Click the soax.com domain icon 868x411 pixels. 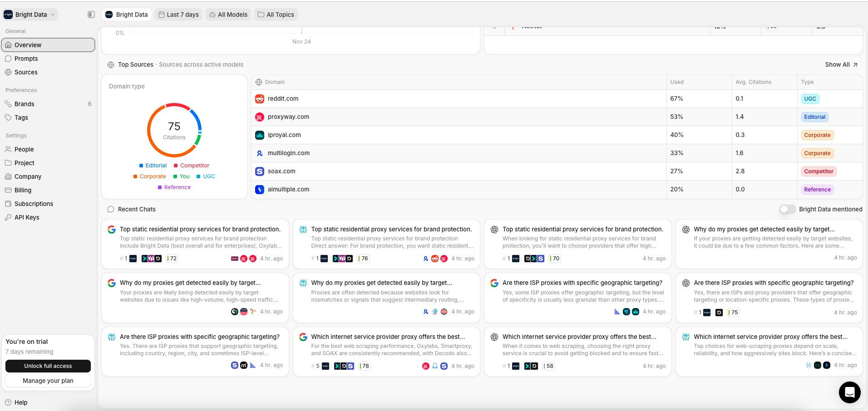tap(260, 171)
